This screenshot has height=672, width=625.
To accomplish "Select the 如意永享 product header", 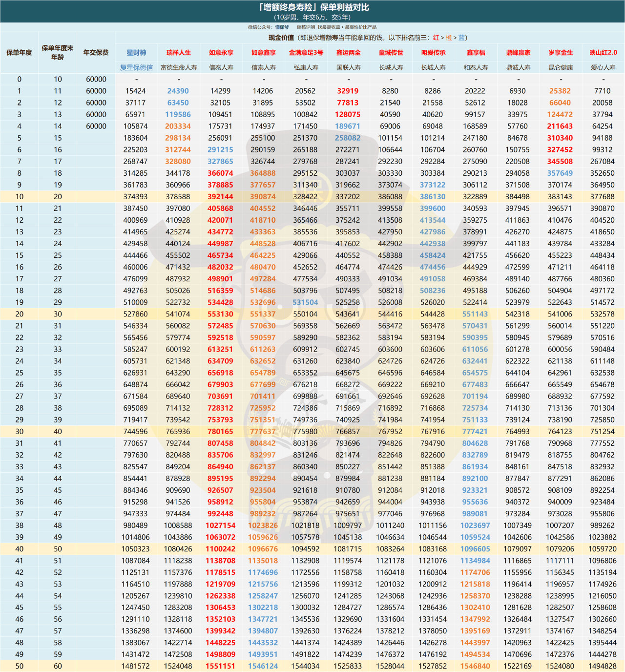I will click(x=221, y=52).
